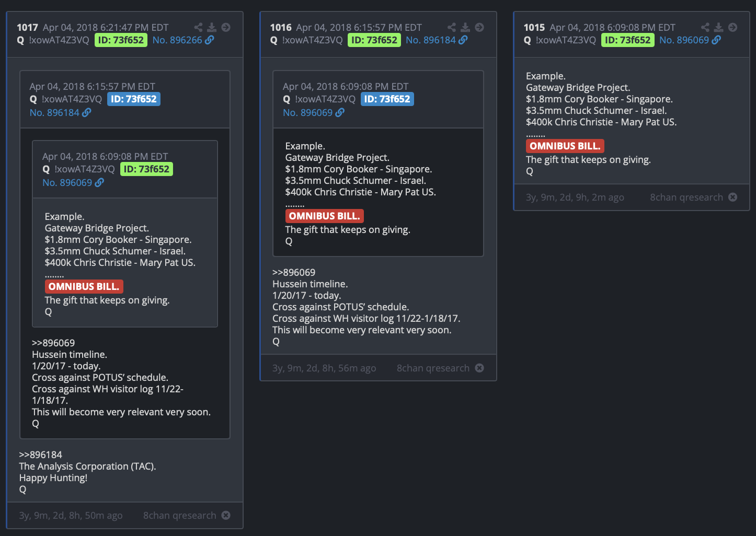
Task: Share post 1016 using its share icon
Action: click(x=452, y=27)
